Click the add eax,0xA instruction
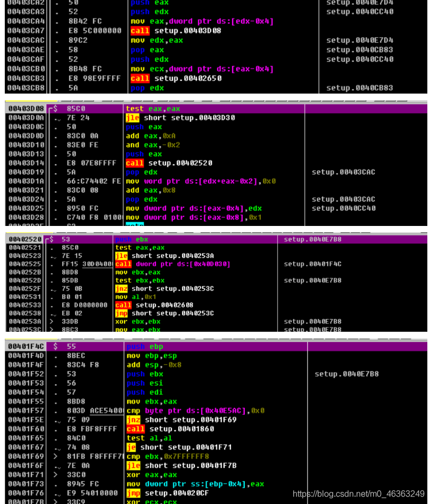The width and height of the screenshot is (430, 504). (151, 136)
